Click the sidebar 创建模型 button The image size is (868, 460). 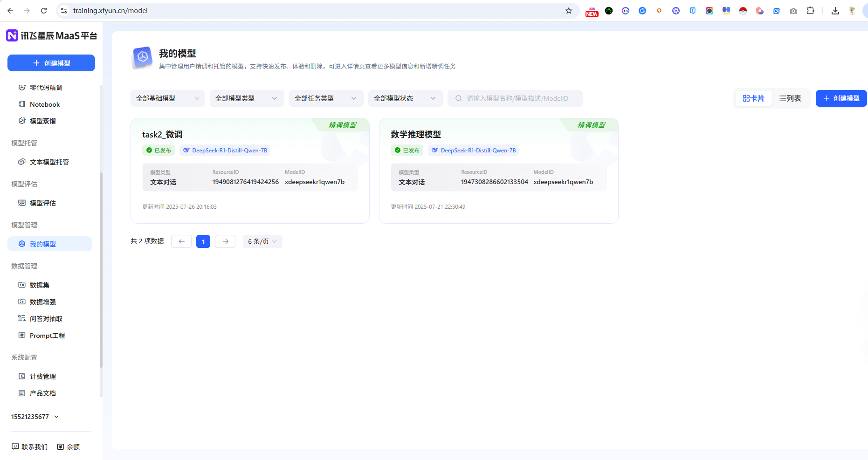coord(51,63)
